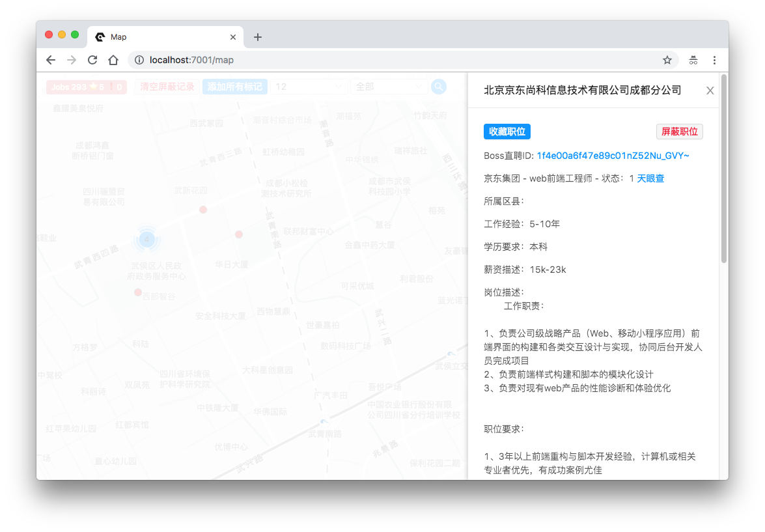This screenshot has height=532, width=765.
Task: Click the blue search icon button
Action: (439, 87)
